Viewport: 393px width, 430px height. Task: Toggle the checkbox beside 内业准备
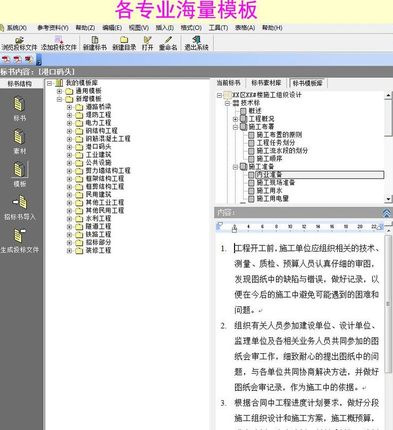point(251,175)
